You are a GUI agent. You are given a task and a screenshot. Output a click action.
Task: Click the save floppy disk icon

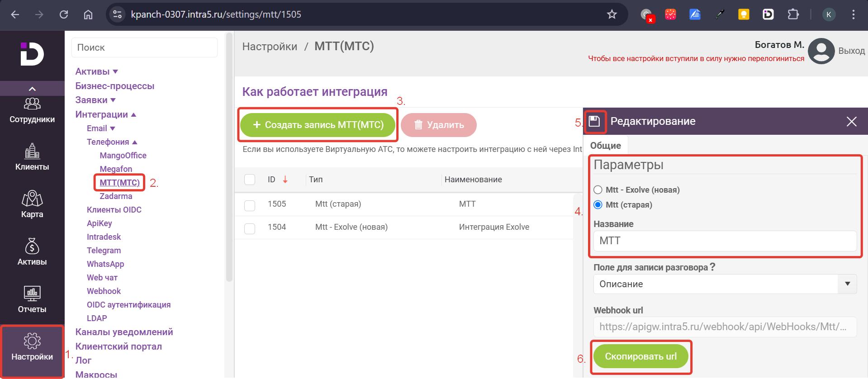point(594,121)
